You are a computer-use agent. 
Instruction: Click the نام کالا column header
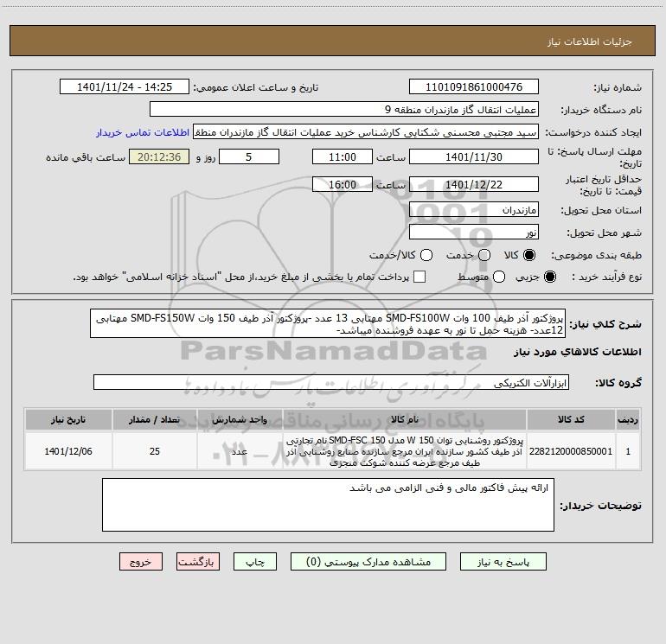click(x=405, y=420)
